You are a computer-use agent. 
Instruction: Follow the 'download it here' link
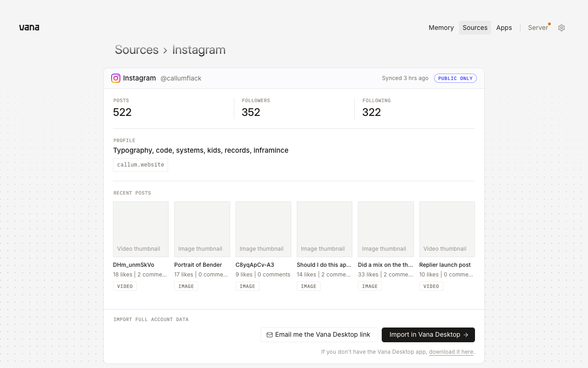[x=451, y=352]
